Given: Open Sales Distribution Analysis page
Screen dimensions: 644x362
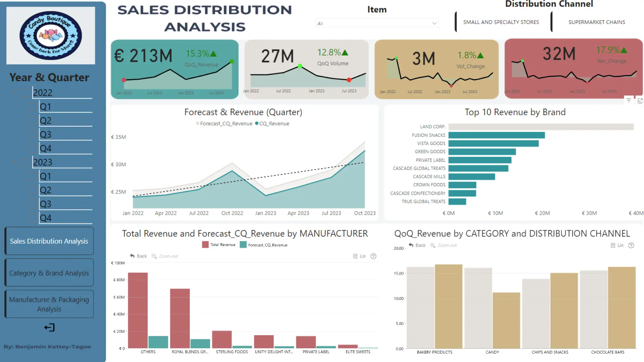Looking at the screenshot, I should (49, 241).
